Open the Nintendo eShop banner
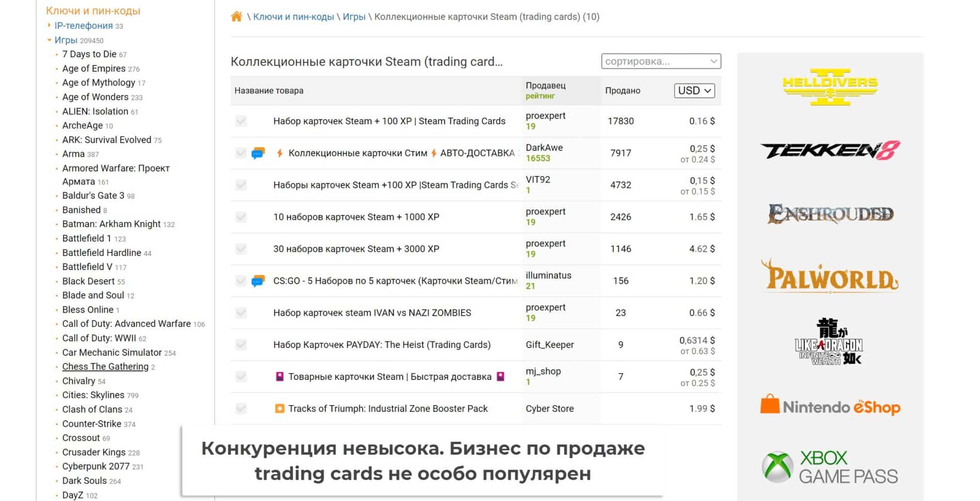 point(829,406)
